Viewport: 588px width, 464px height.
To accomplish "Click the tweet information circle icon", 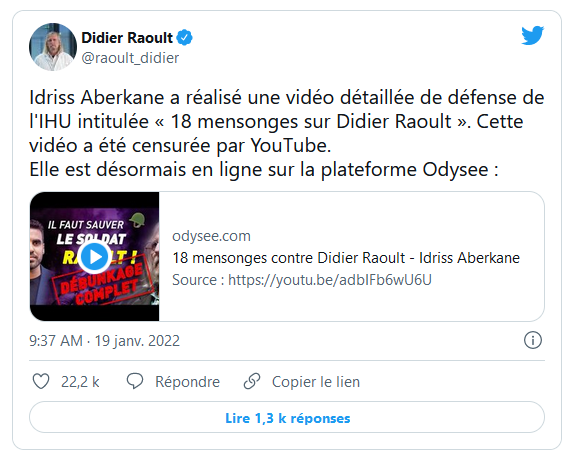I will tap(532, 340).
